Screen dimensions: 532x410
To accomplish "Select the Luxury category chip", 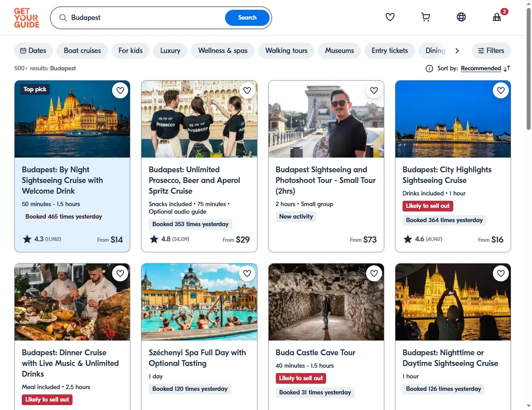I will point(170,51).
